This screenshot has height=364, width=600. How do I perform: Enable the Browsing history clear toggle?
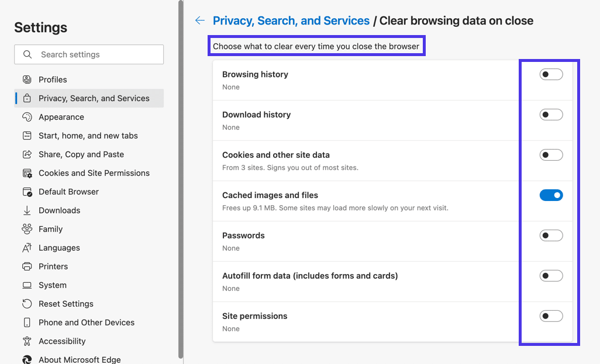(551, 74)
